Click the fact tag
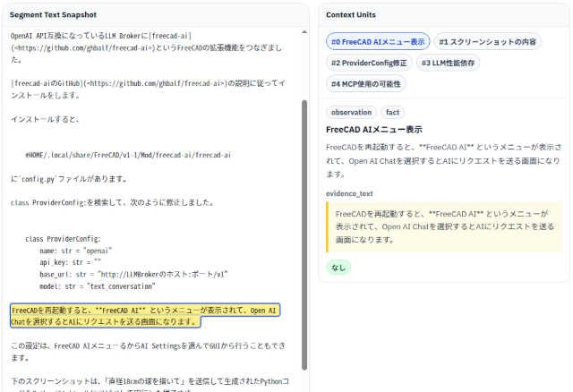 pos(392,113)
